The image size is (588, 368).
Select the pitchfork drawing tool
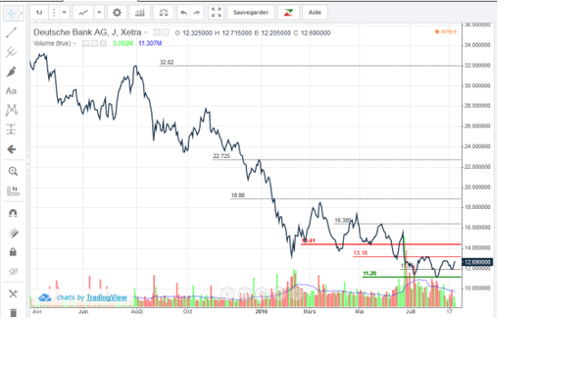[11, 52]
